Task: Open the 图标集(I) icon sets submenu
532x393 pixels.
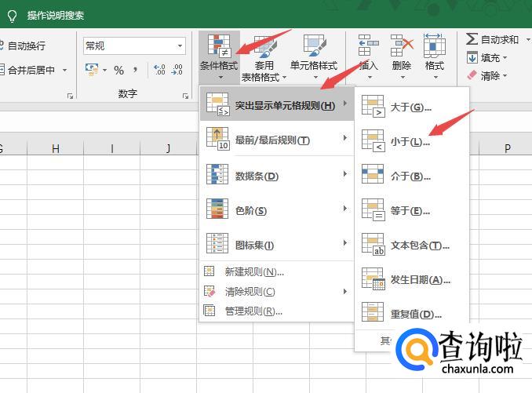Action: [x=277, y=245]
